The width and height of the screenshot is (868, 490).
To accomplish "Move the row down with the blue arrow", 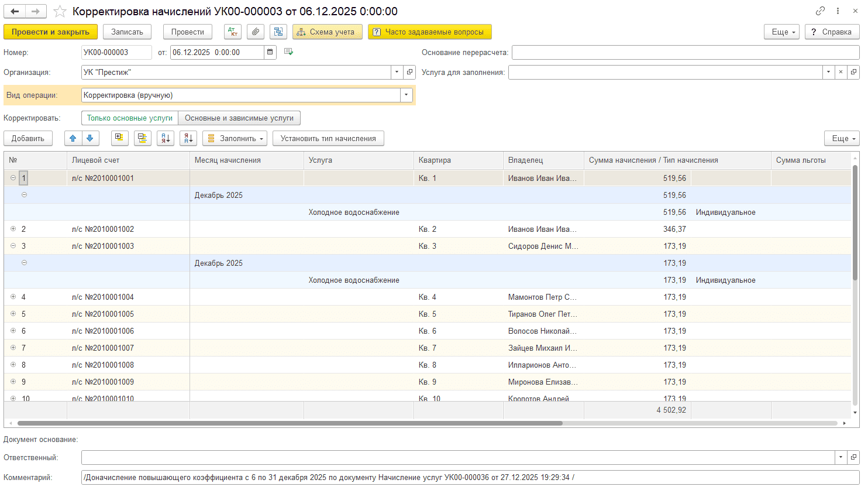I will pyautogui.click(x=90, y=139).
